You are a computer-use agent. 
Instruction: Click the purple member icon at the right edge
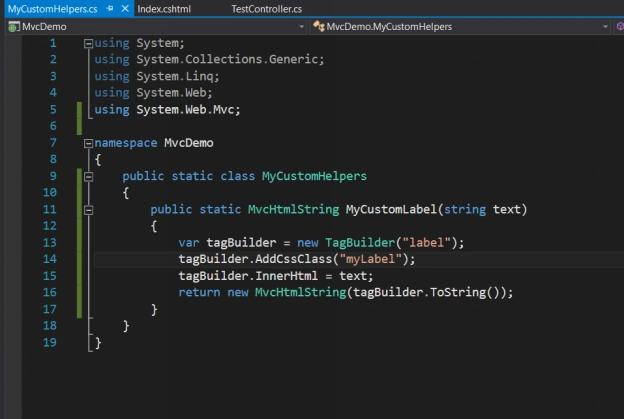click(620, 26)
